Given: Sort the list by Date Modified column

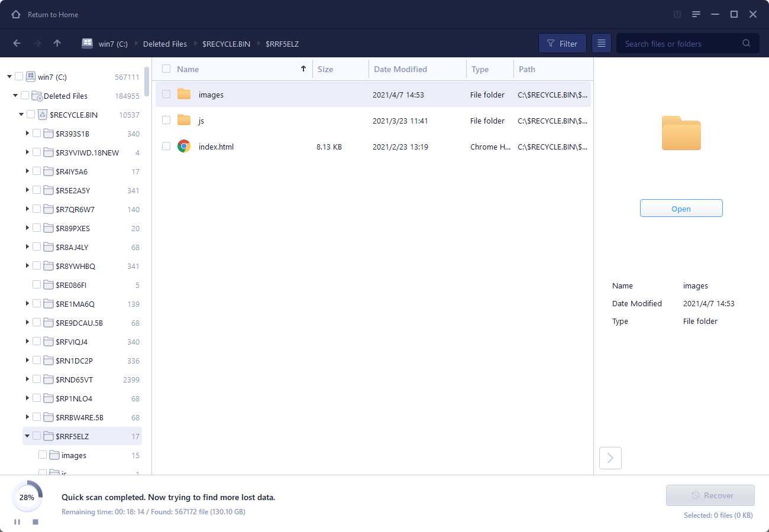Looking at the screenshot, I should tap(400, 69).
